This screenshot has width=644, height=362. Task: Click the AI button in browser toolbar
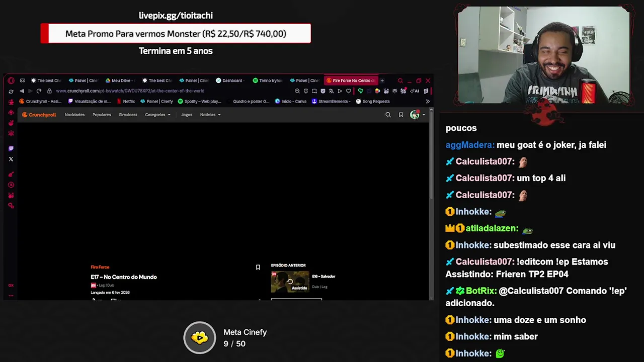pos(416,91)
